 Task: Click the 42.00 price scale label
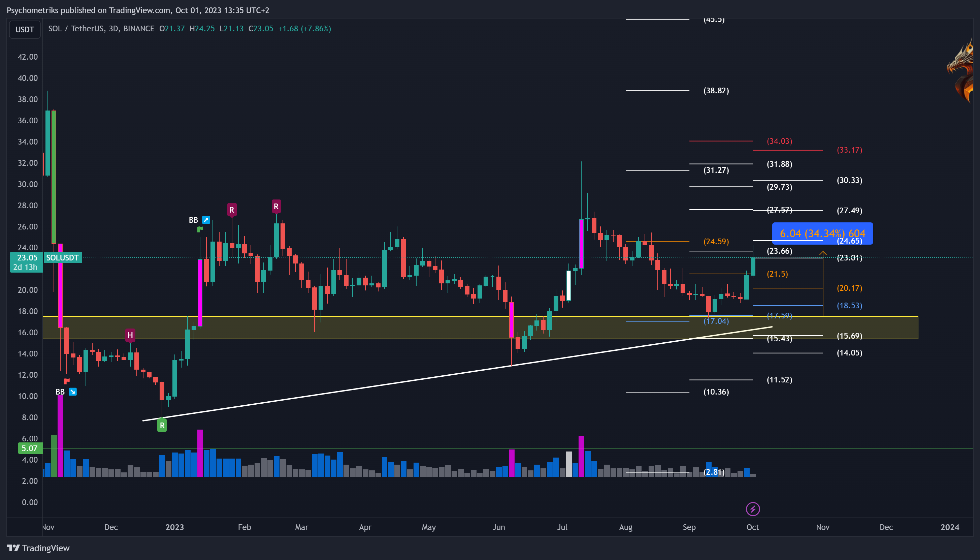coord(28,57)
